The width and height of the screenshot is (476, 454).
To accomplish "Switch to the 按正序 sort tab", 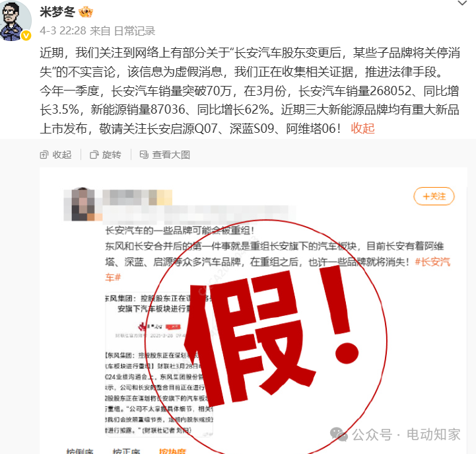I will pyautogui.click(x=126, y=451).
